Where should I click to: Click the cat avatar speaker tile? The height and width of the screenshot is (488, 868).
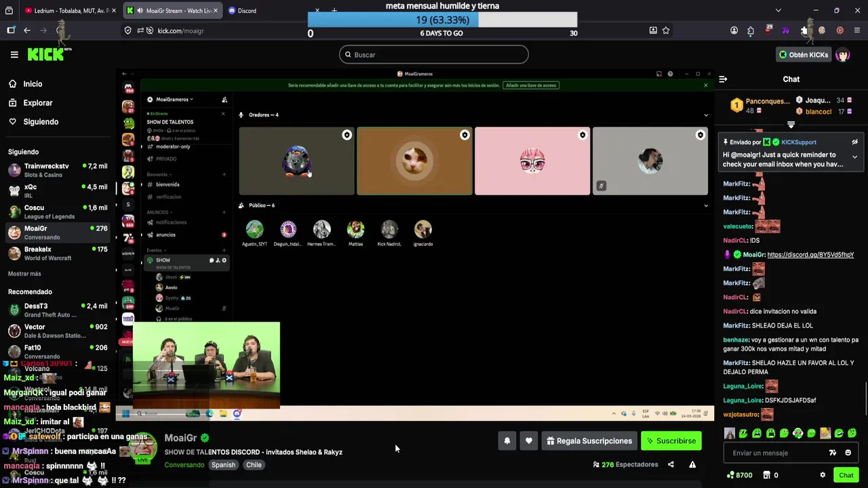(414, 161)
